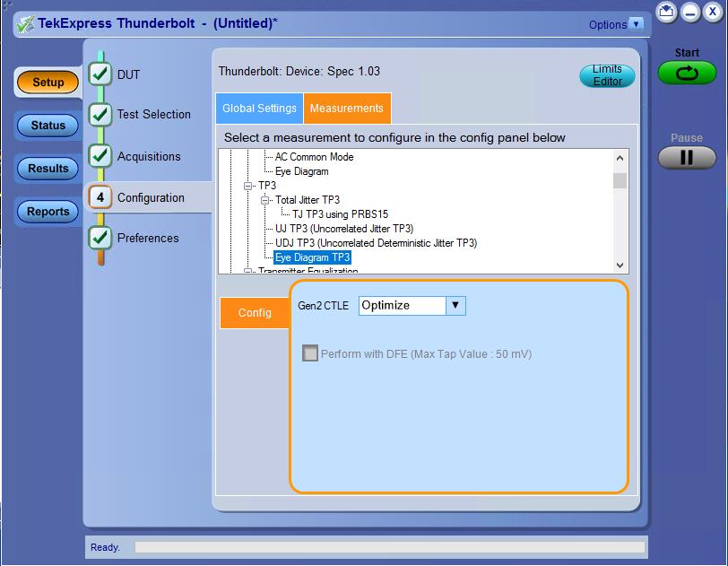Click the Configuration step number 4 icon
The image size is (728, 566).
[100, 197]
